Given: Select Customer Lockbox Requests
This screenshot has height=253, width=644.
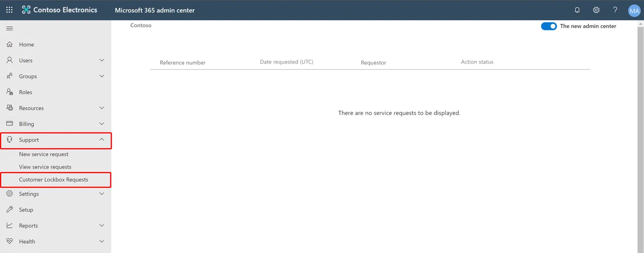Looking at the screenshot, I should [53, 179].
